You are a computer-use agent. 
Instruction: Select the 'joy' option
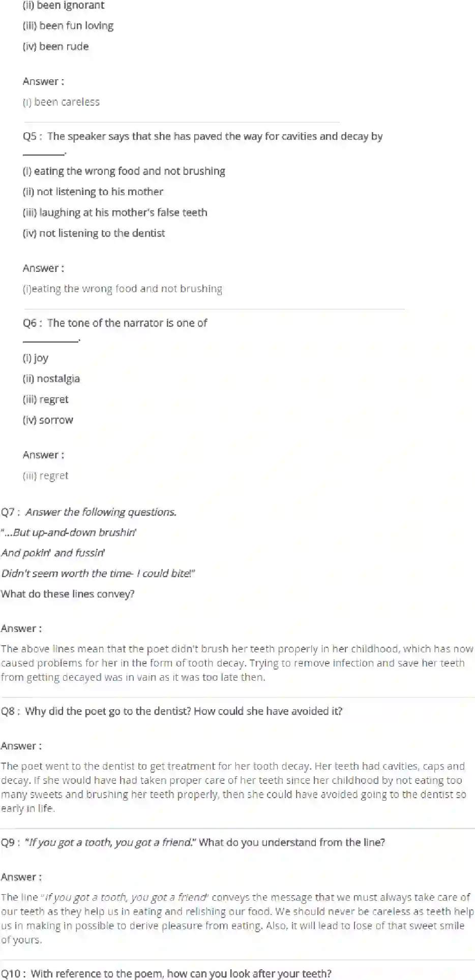tap(36, 358)
